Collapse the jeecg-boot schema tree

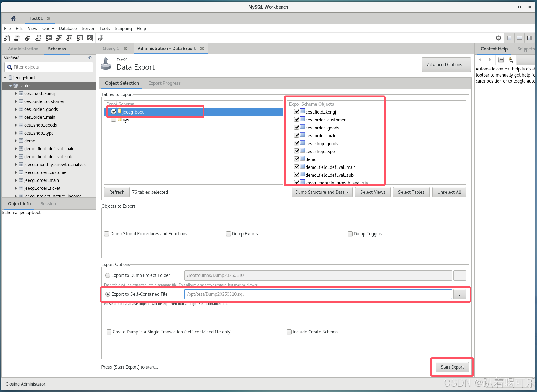pyautogui.click(x=5, y=78)
